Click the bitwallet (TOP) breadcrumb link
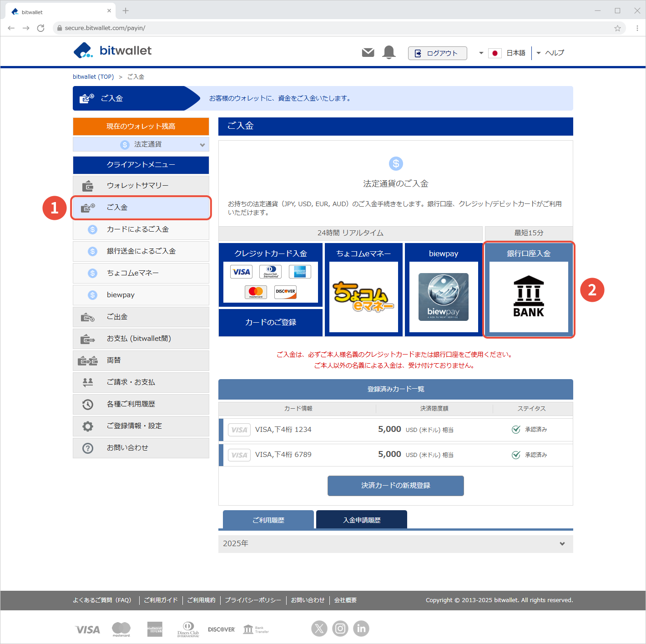The width and height of the screenshot is (646, 644). 93,77
